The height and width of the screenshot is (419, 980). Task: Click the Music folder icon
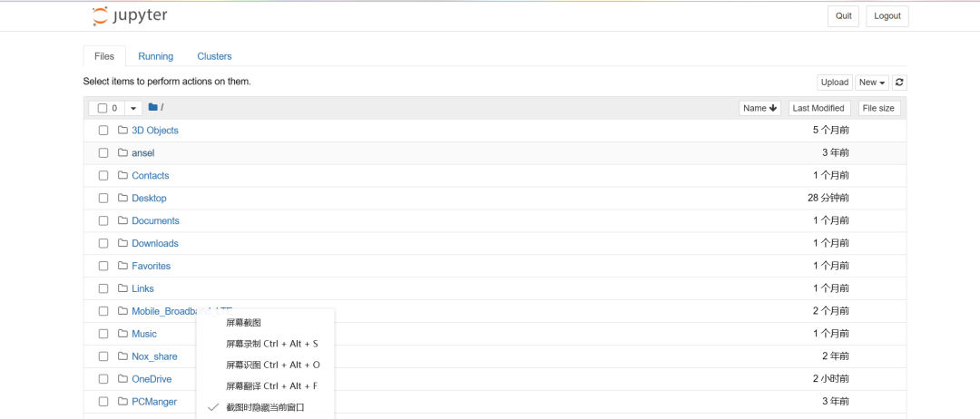122,334
